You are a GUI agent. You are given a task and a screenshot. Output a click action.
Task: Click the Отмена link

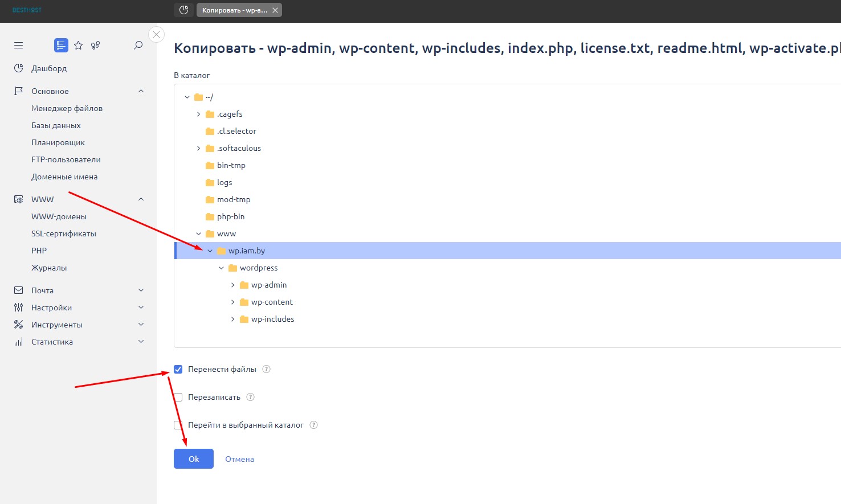point(239,459)
